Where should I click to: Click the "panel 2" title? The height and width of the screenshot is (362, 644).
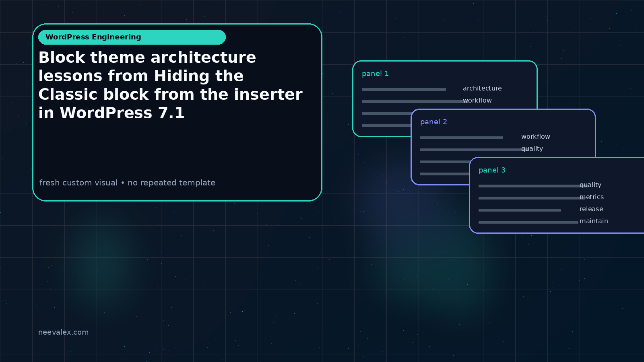[x=433, y=122]
